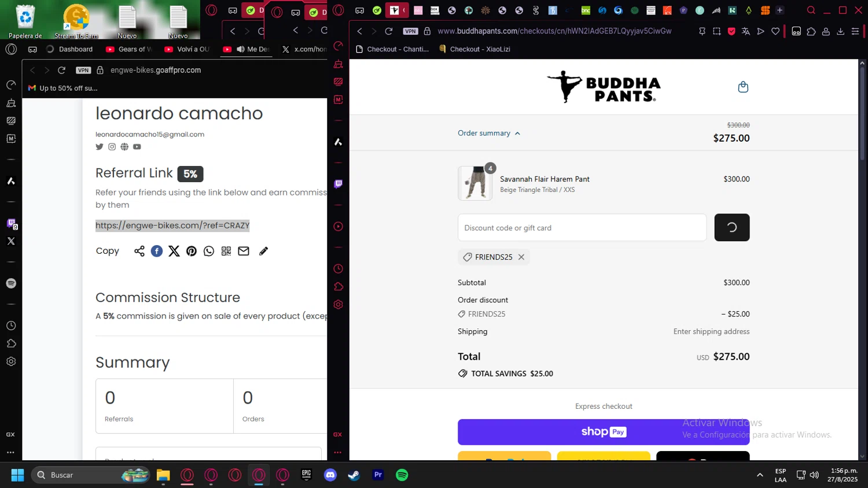Open the Checkout - Chanti... bookmark
The height and width of the screenshot is (488, 868).
coord(392,49)
